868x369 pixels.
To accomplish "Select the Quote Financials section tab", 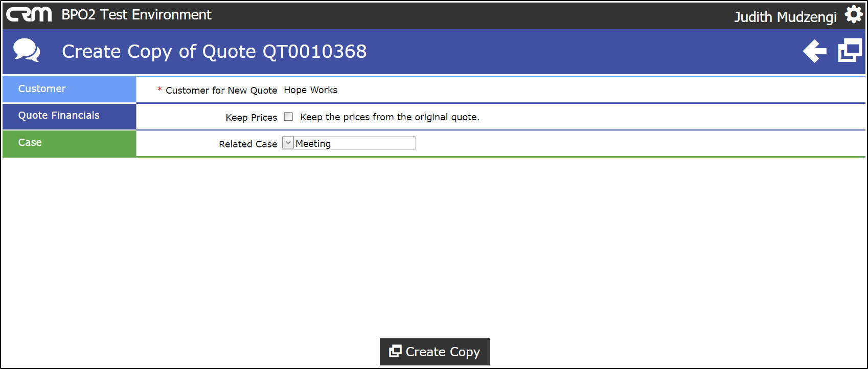I will (70, 116).
